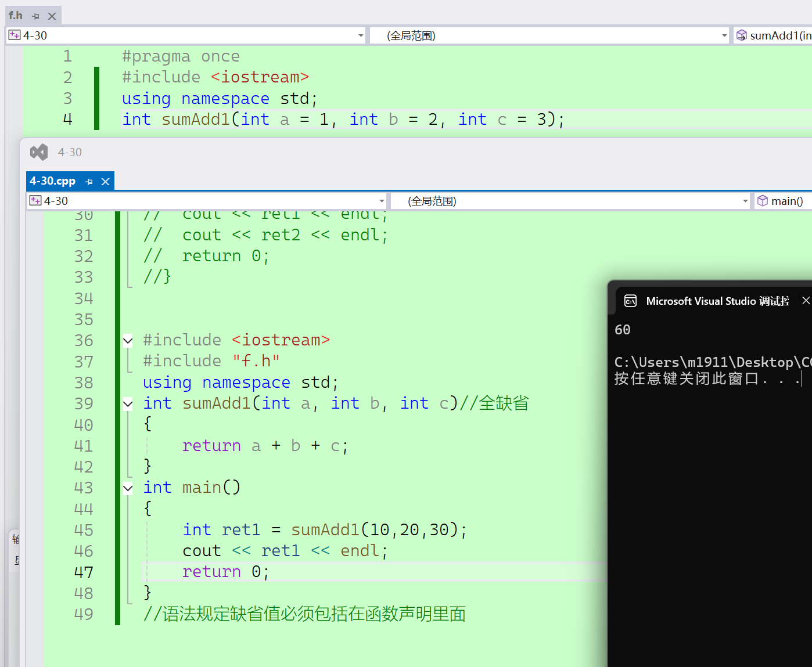Open the main() member dropdown
The image size is (812, 667).
783,201
